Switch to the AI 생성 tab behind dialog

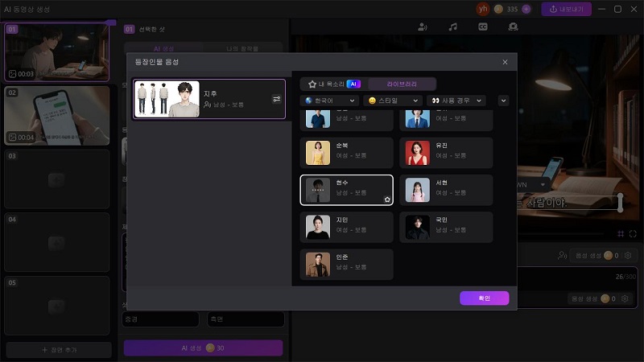tap(163, 48)
